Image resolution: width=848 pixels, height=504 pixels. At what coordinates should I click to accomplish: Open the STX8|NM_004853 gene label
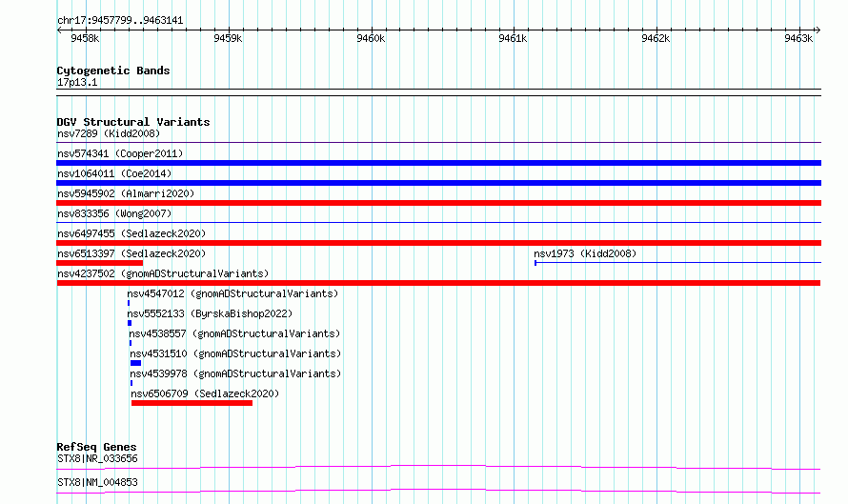click(97, 482)
